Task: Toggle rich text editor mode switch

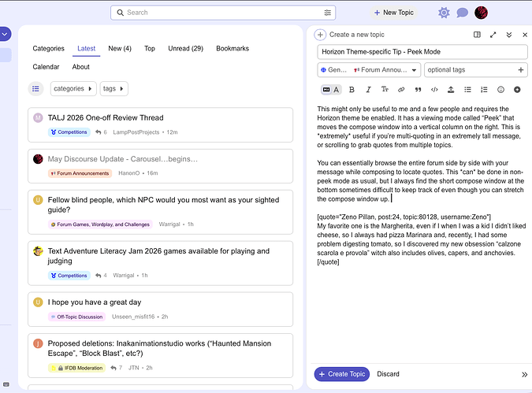Action: click(331, 90)
